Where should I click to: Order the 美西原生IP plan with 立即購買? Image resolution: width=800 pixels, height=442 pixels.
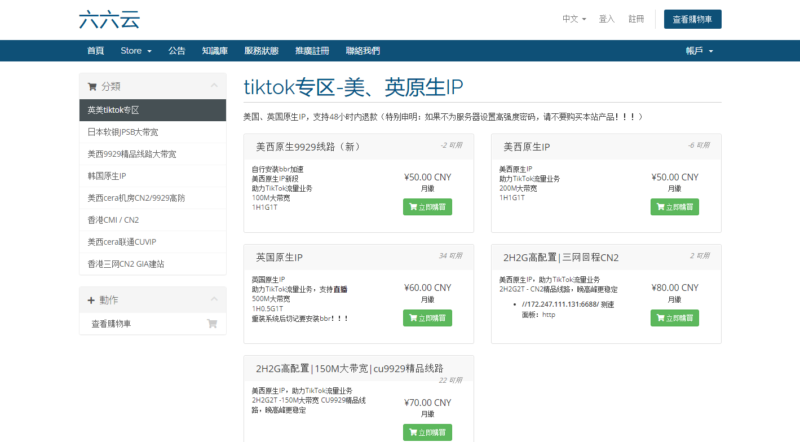[x=675, y=207]
